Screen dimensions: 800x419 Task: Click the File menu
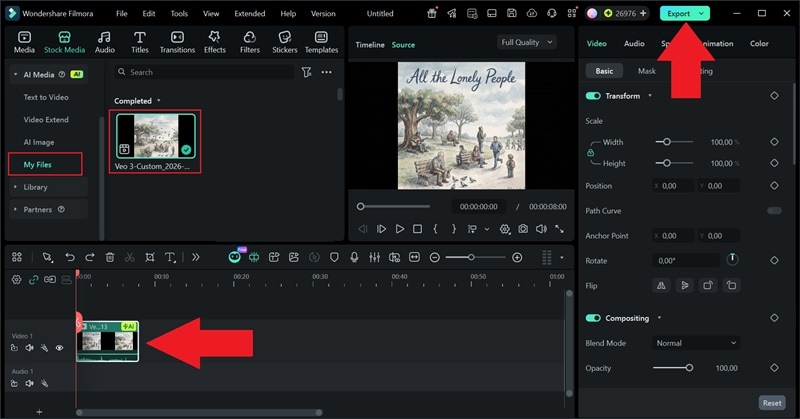pos(121,14)
